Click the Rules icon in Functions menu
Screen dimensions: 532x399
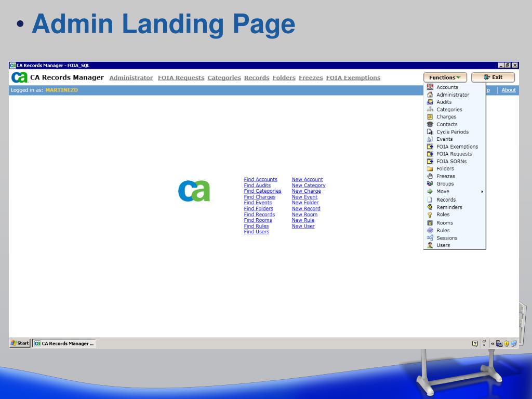click(x=430, y=230)
